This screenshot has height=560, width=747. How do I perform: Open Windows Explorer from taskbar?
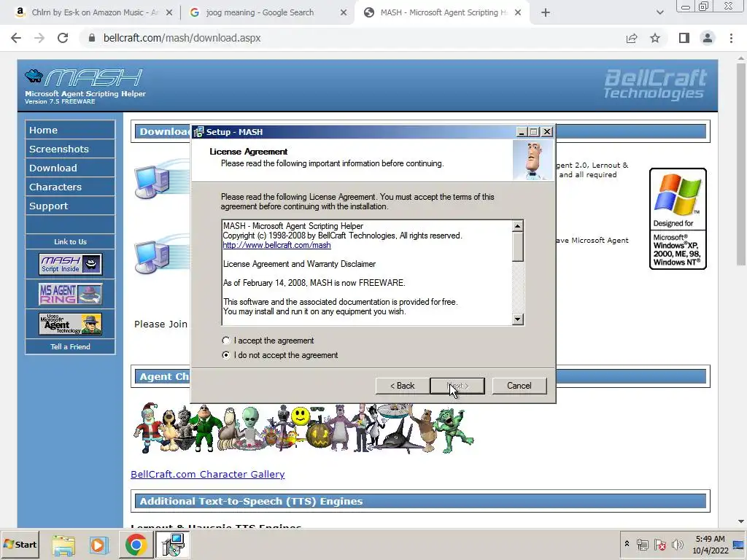(x=63, y=545)
